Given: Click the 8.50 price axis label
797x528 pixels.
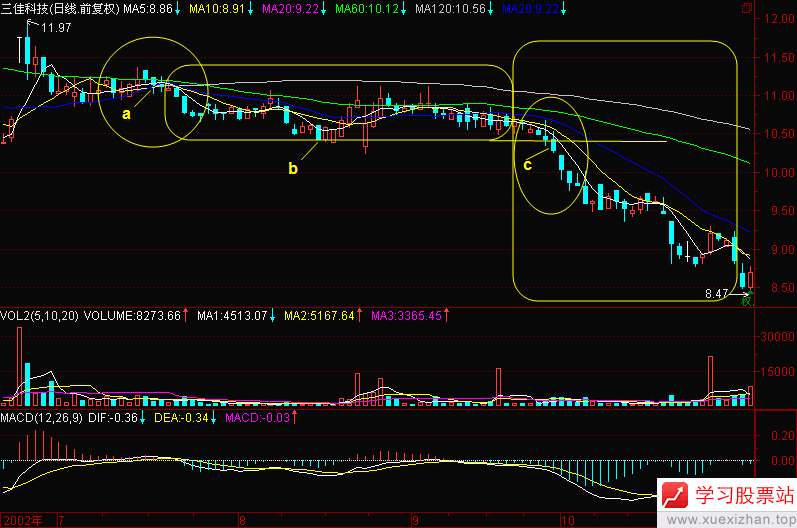Looking at the screenshot, I should 782,288.
